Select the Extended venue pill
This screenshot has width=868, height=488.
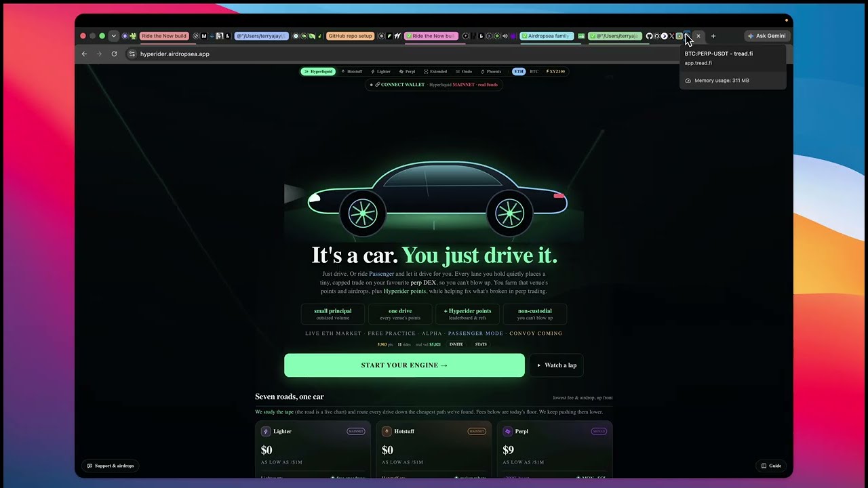pos(435,71)
